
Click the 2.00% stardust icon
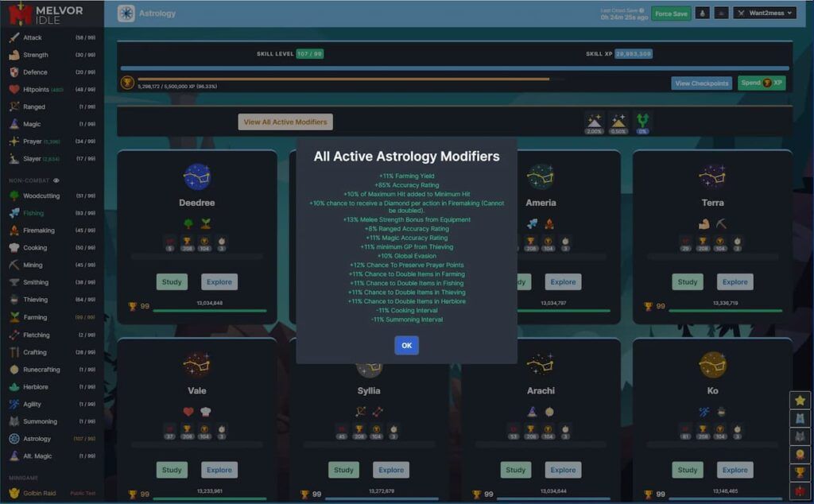[594, 121]
